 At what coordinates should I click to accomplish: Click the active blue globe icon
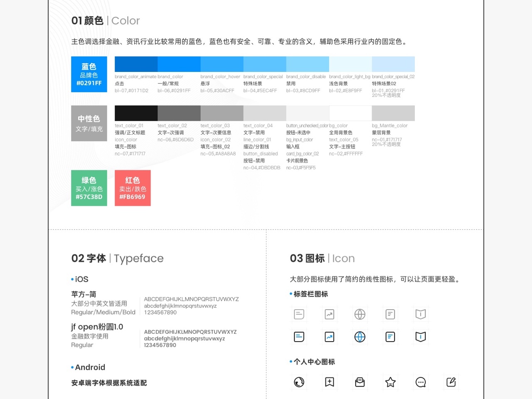(x=360, y=337)
